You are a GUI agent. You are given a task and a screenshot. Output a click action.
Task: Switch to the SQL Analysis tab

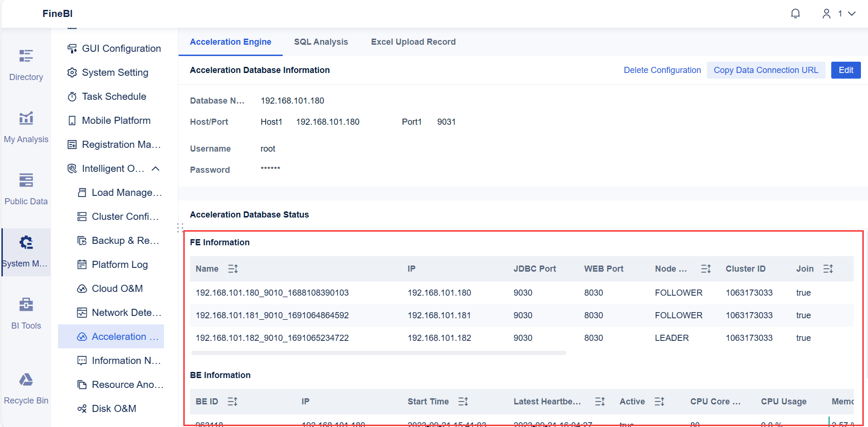[x=321, y=42]
